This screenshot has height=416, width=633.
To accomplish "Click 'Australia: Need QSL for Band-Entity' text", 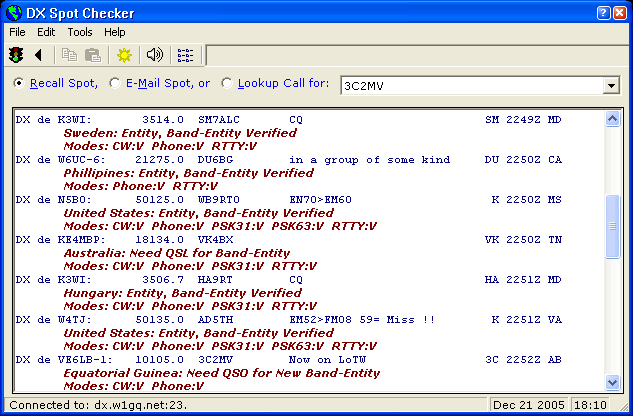I will click(177, 253).
